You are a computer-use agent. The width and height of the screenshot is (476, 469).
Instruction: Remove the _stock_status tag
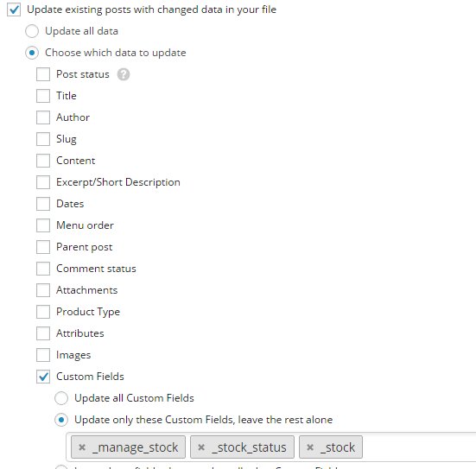(201, 447)
